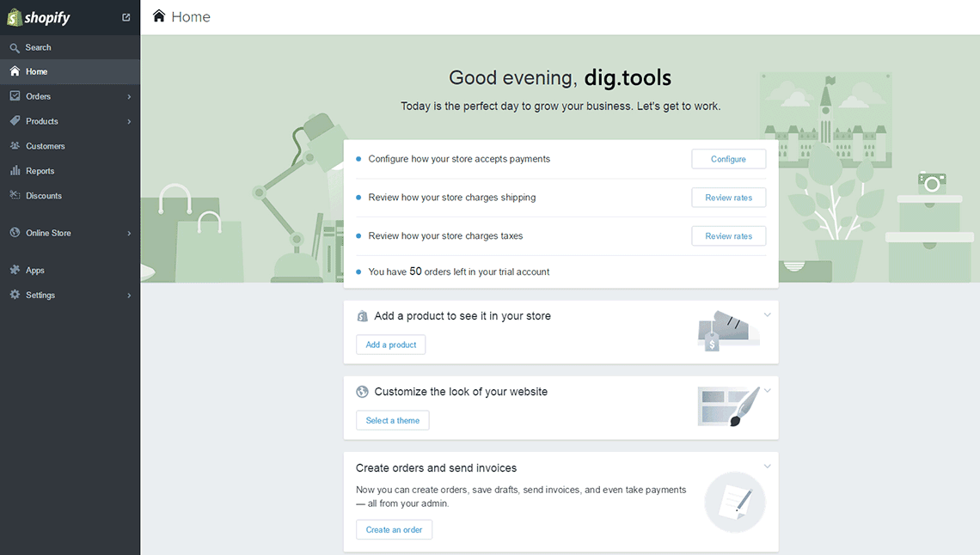Screen dimensions: 980x555
Task: Open the Online Store menu item
Action: [x=48, y=234]
